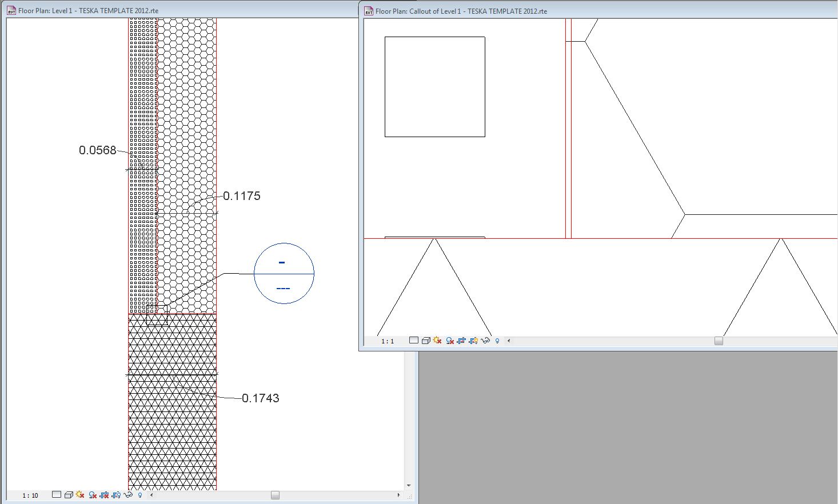Click Level 1 horizontal scrollbar left arrow

click(151, 495)
